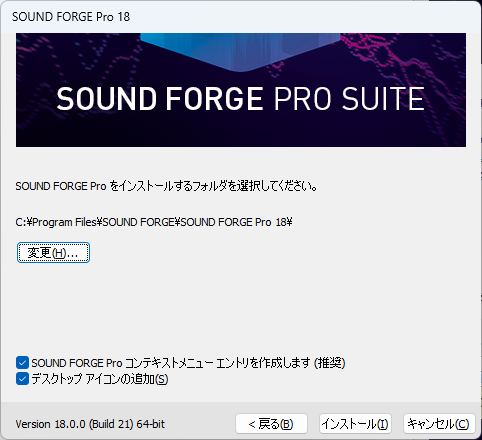The height and width of the screenshot is (440, 482).
Task: Click the PRO SUITE banner text
Action: tap(349, 99)
